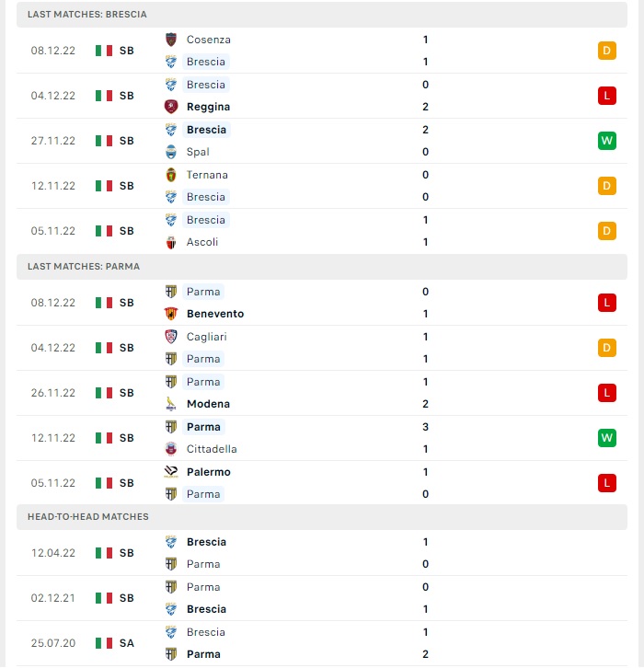This screenshot has height=668, width=644.
Task: Click the green W badge for Brescia vs Spal
Action: coord(606,141)
